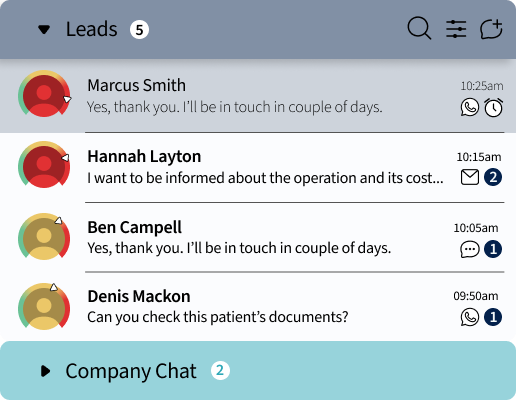Open the search magnifier icon
This screenshot has height=400, width=516.
click(x=419, y=28)
